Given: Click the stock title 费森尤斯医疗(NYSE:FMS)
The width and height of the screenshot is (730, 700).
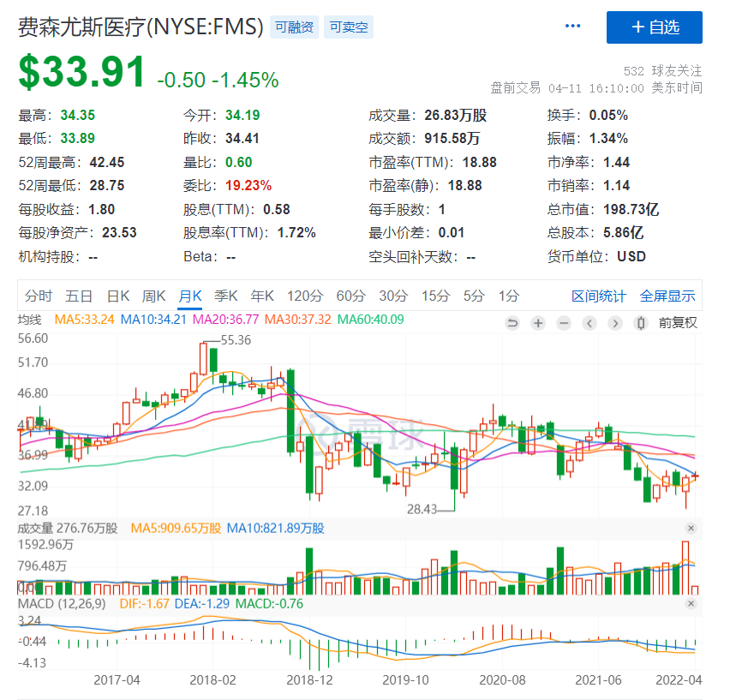Looking at the screenshot, I should [141, 27].
